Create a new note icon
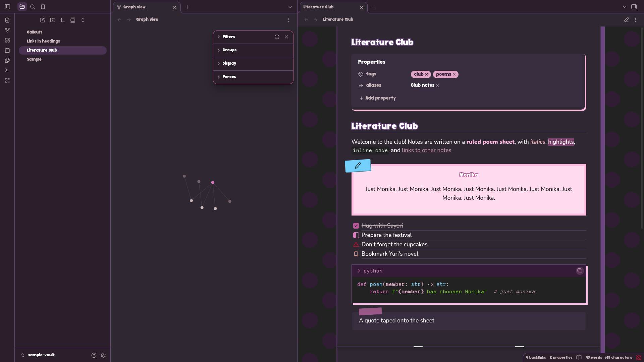Screen dimensions: 644x362 pos(43,20)
